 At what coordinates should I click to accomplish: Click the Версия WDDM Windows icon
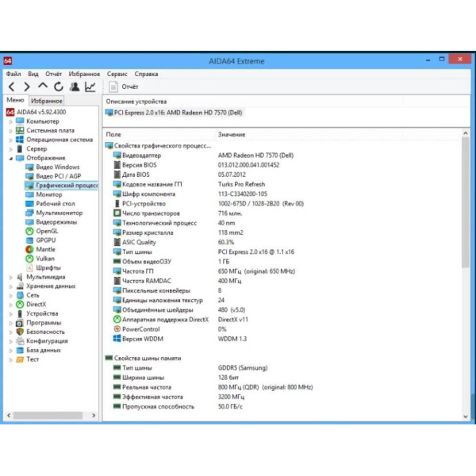(x=117, y=339)
